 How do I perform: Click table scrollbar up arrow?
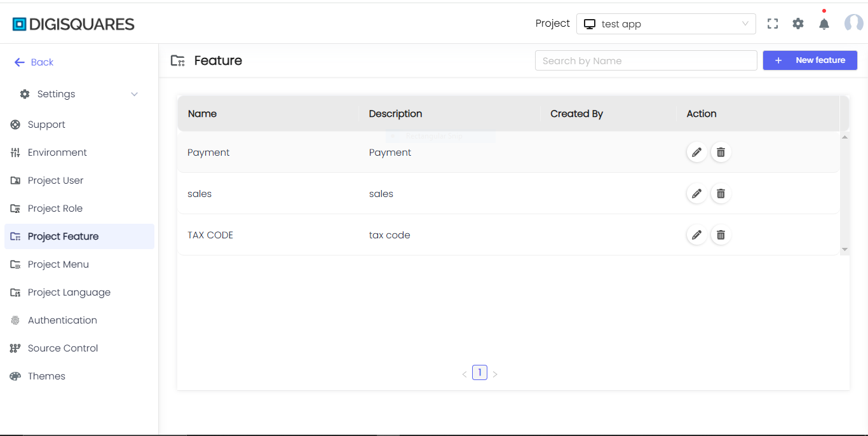[x=844, y=137]
